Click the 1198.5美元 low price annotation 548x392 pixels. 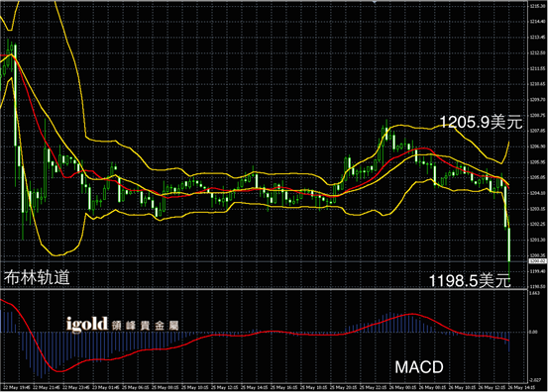pyautogui.click(x=470, y=281)
